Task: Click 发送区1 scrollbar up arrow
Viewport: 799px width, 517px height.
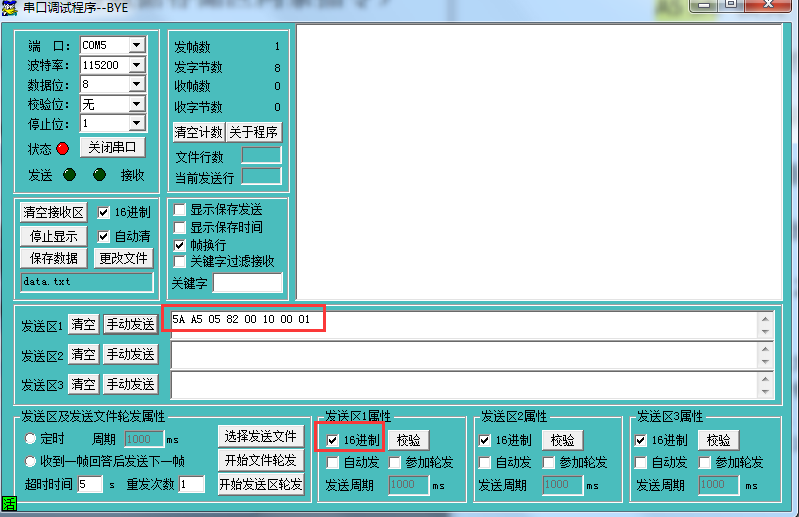Action: point(765,319)
